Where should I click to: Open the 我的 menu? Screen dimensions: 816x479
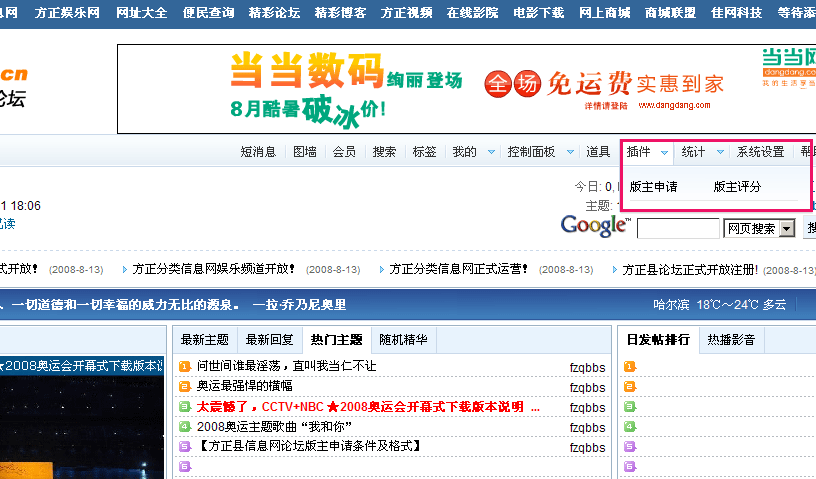[464, 152]
